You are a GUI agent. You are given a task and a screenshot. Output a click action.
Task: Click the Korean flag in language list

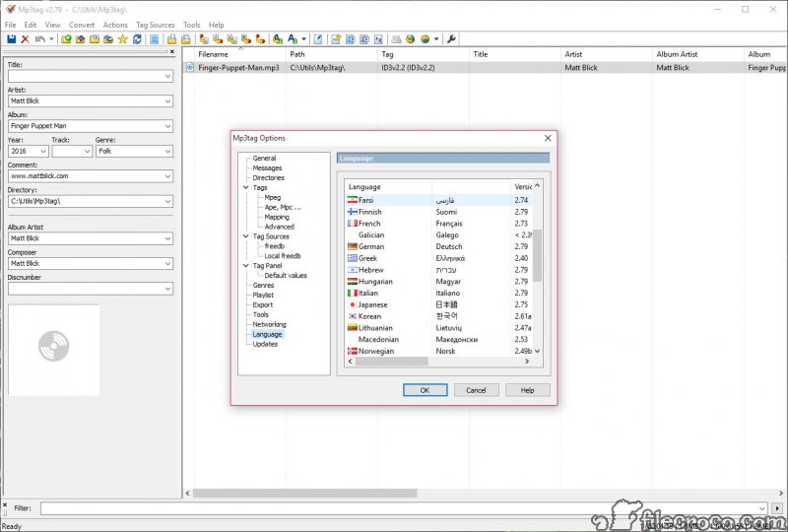(353, 316)
